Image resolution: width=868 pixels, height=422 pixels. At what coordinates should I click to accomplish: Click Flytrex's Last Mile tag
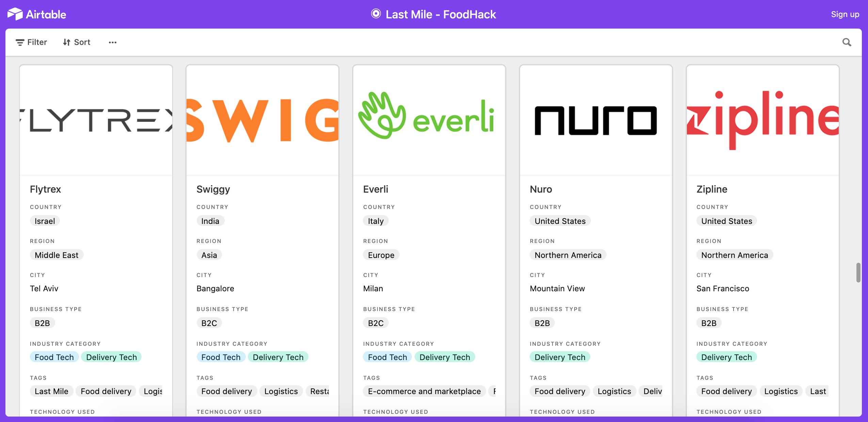[51, 391]
